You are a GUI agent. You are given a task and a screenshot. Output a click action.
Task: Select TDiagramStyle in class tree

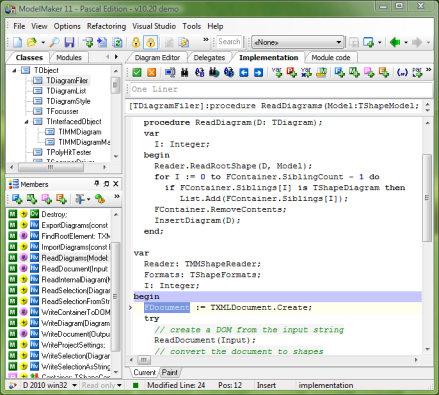(x=68, y=101)
